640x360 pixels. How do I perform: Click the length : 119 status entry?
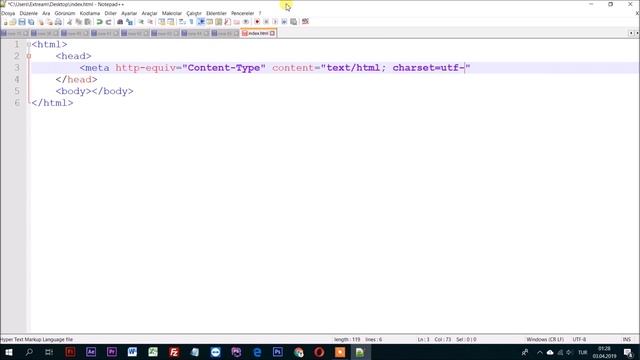pyautogui.click(x=347, y=340)
